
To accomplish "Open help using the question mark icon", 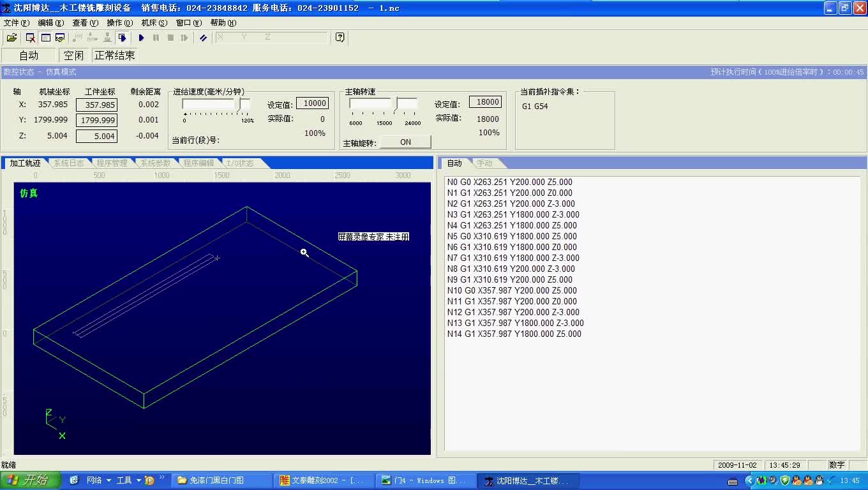I will click(340, 38).
